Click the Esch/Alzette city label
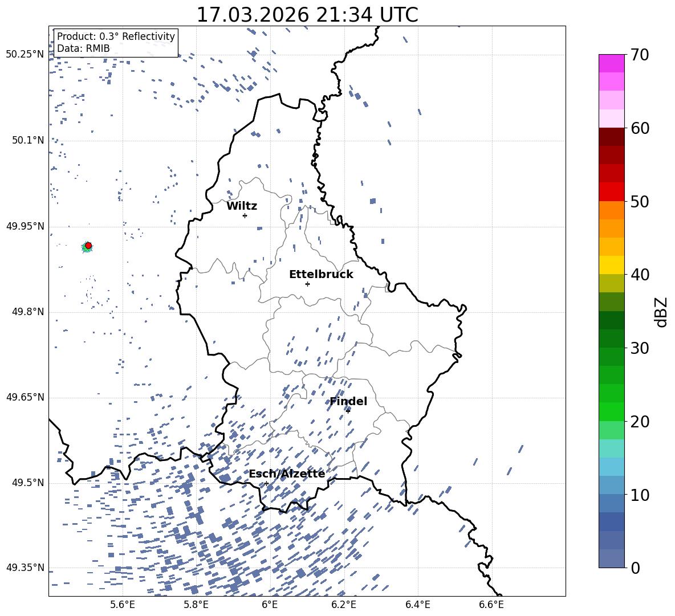The height and width of the screenshot is (616, 675). click(x=287, y=474)
